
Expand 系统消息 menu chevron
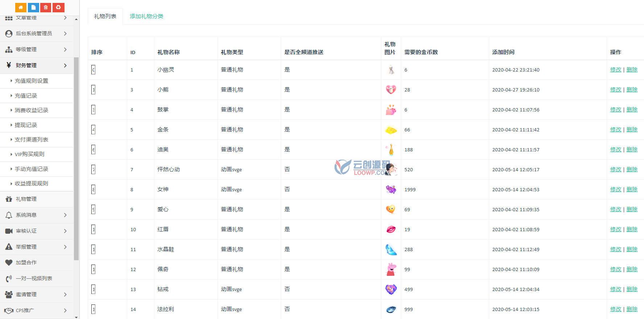point(65,215)
